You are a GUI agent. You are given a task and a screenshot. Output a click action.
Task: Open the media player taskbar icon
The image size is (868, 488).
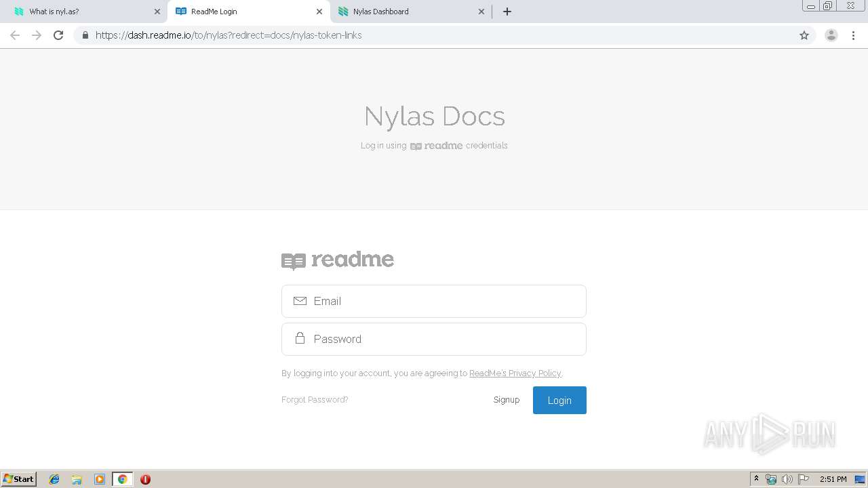point(100,479)
